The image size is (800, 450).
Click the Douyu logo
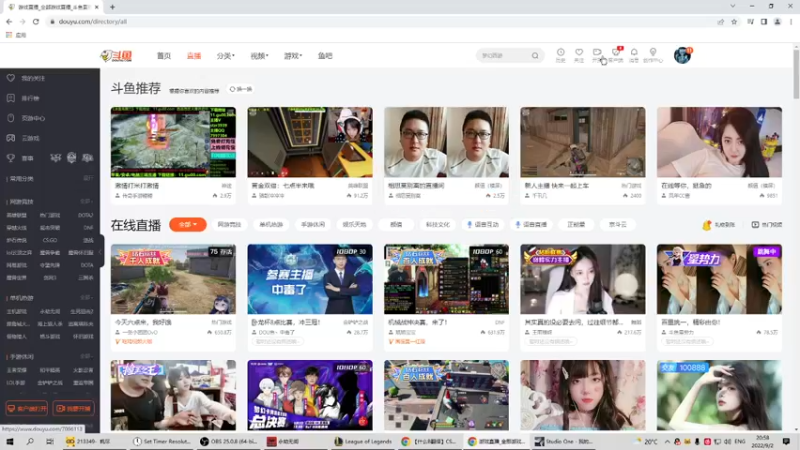point(116,56)
